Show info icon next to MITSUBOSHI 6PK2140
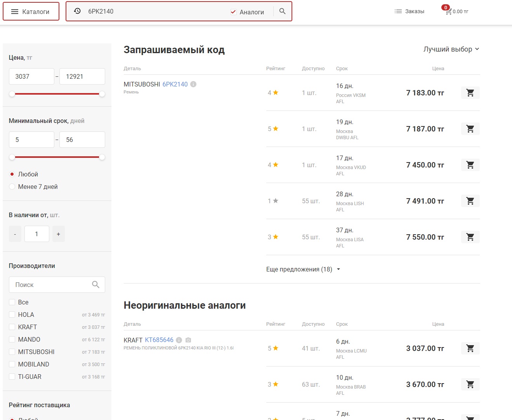This screenshot has width=512, height=420. tap(193, 84)
